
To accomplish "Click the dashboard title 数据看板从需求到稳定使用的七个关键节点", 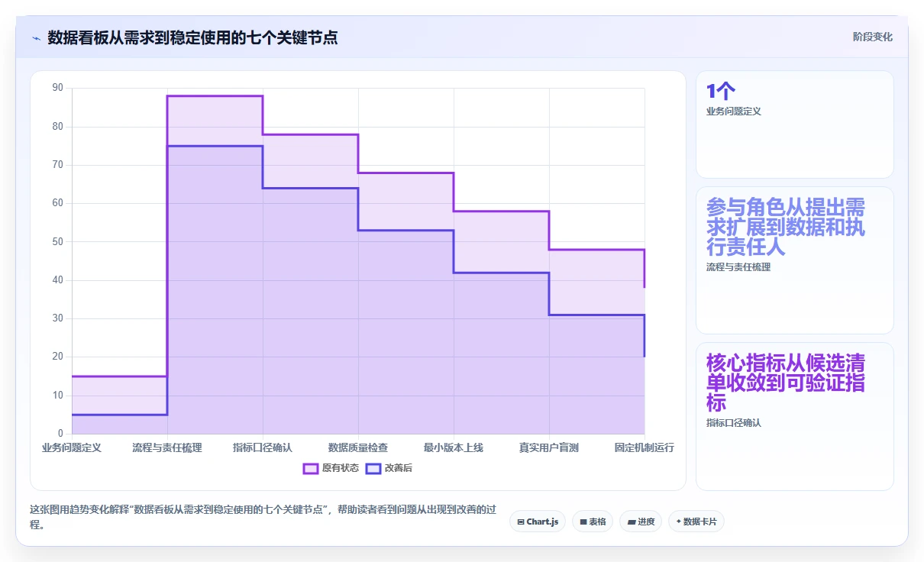I will pos(192,37).
